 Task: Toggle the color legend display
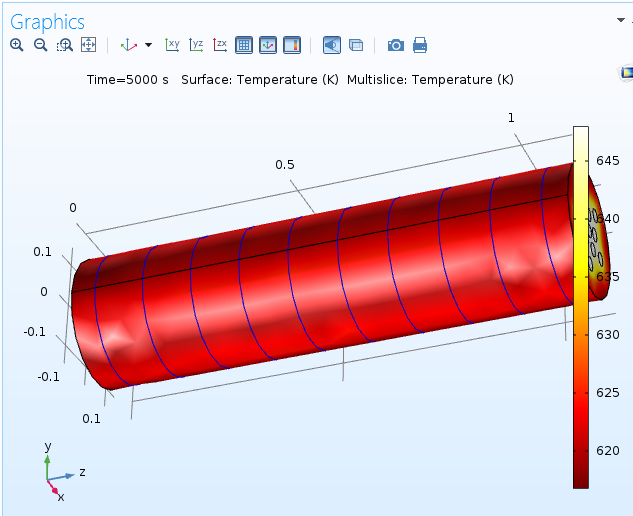292,45
